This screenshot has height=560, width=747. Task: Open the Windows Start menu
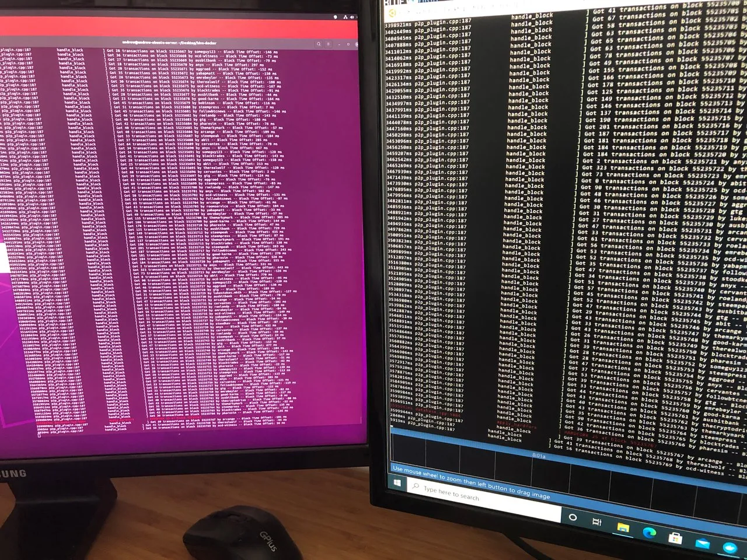pos(398,484)
